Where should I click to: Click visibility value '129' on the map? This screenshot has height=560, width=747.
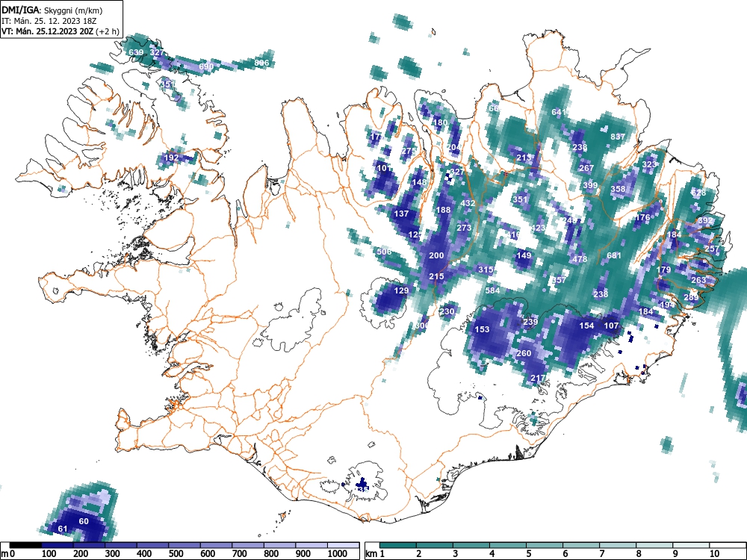click(x=402, y=290)
